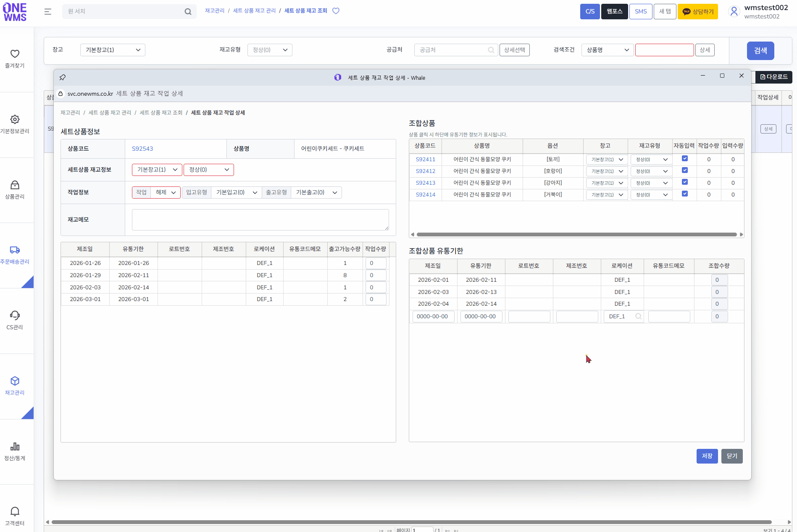Click the pin icon on popup title bar
The width and height of the screenshot is (797, 532).
(63, 77)
